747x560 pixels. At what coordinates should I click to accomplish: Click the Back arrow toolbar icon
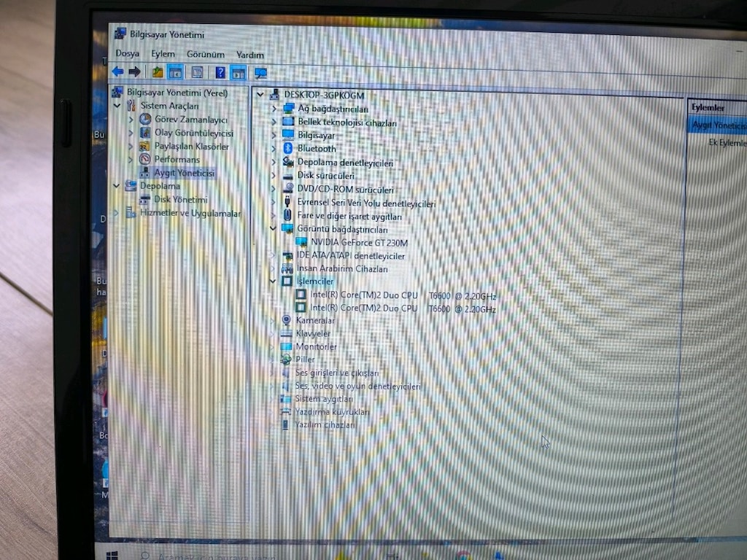(117, 72)
